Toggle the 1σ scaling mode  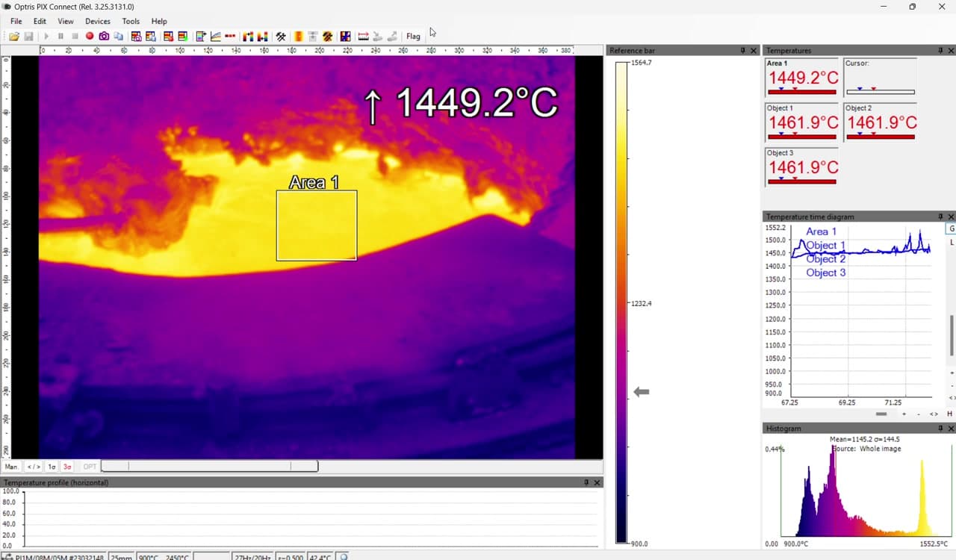coord(52,467)
